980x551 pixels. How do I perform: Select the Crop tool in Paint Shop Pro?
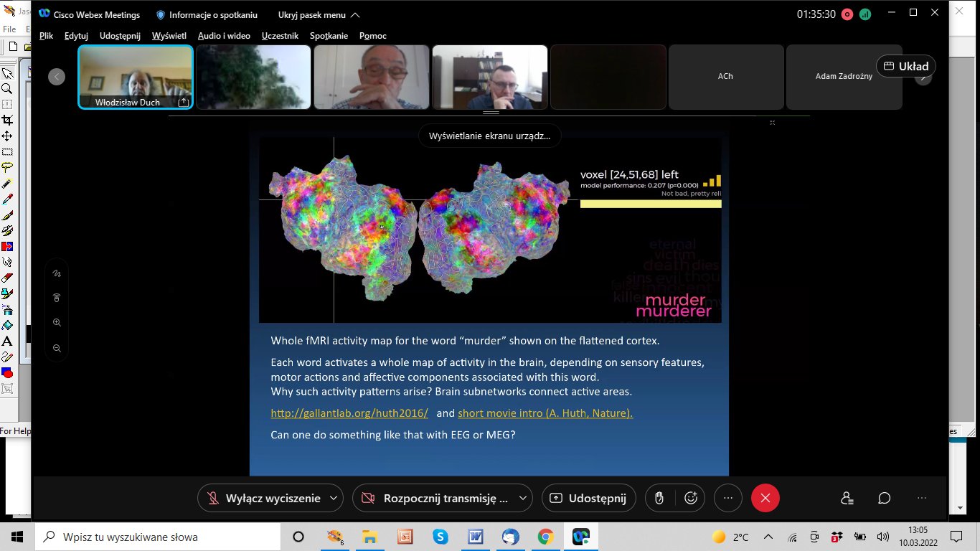[7, 120]
